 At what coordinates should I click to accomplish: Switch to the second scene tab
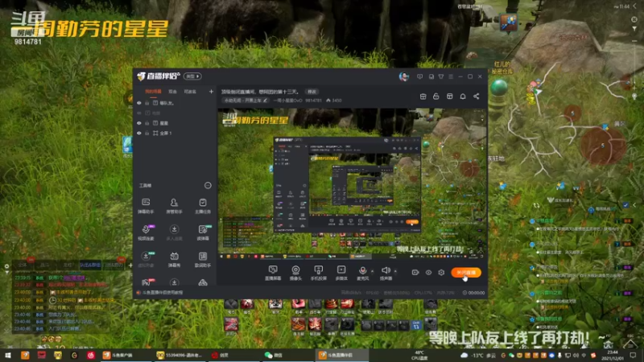[172, 92]
